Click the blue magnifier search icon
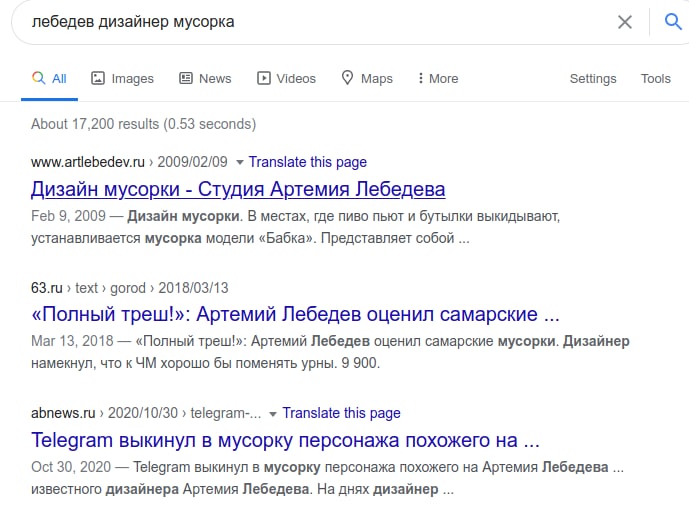689x523 pixels. (673, 21)
